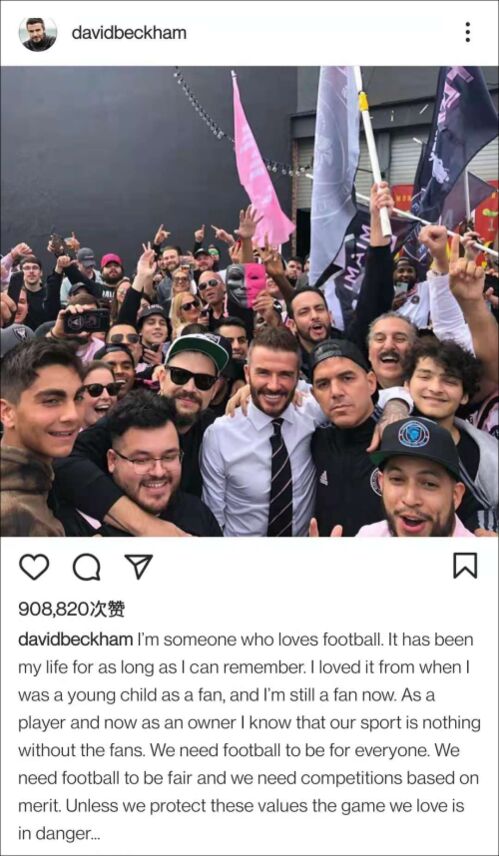The image size is (499, 856).
Task: Tap the smiling man wearing glasses in front
Action: [145, 461]
